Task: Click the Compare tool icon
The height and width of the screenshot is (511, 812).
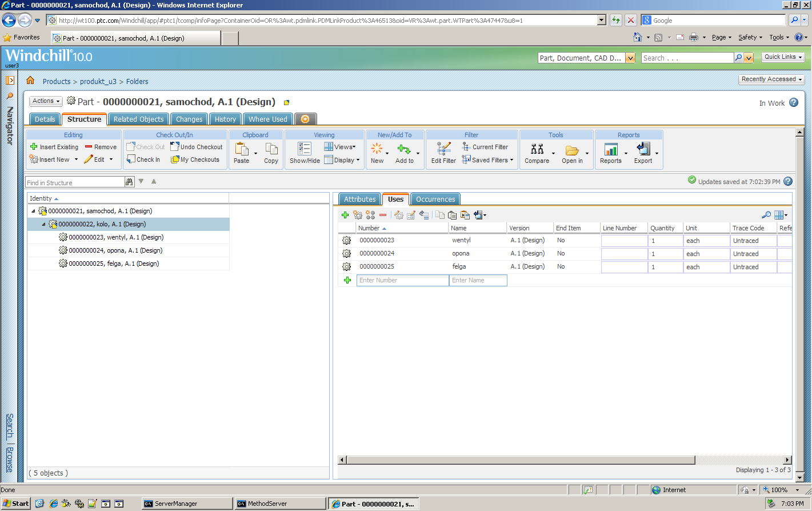Action: coord(537,149)
